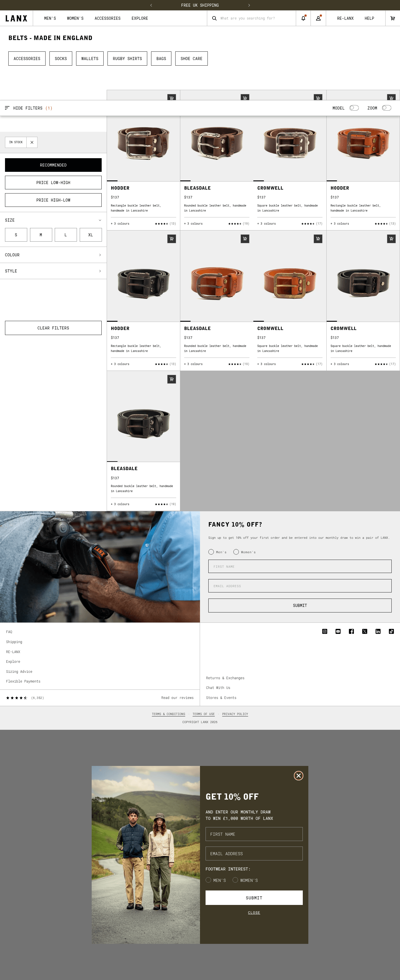Viewport: 400px width, 980px height.
Task: Open TikTok social link
Action: point(391,631)
